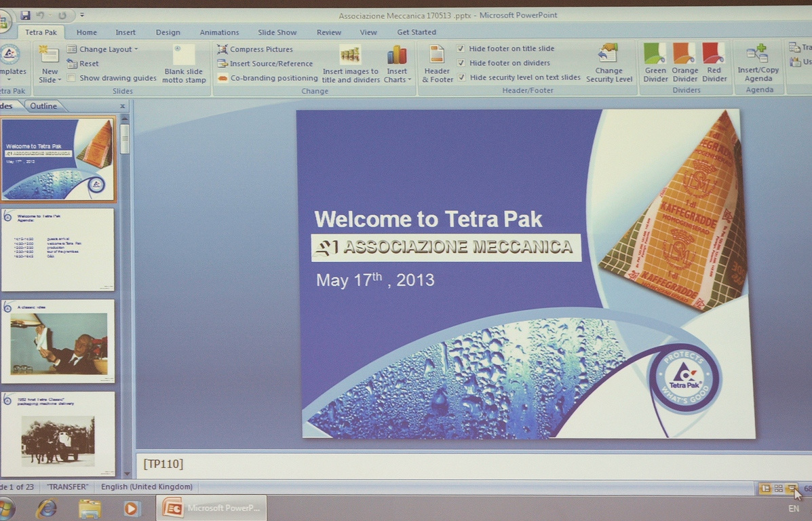Select the Agenda slide thumbnail
The height and width of the screenshot is (521, 812).
tap(58, 250)
